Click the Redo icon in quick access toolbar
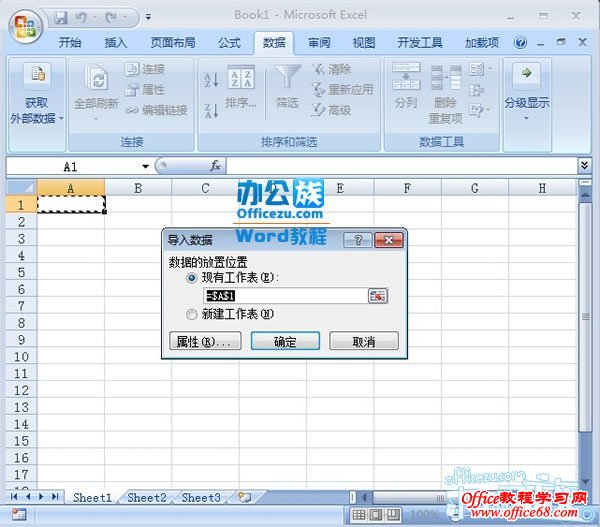The image size is (600, 527). 111,18
